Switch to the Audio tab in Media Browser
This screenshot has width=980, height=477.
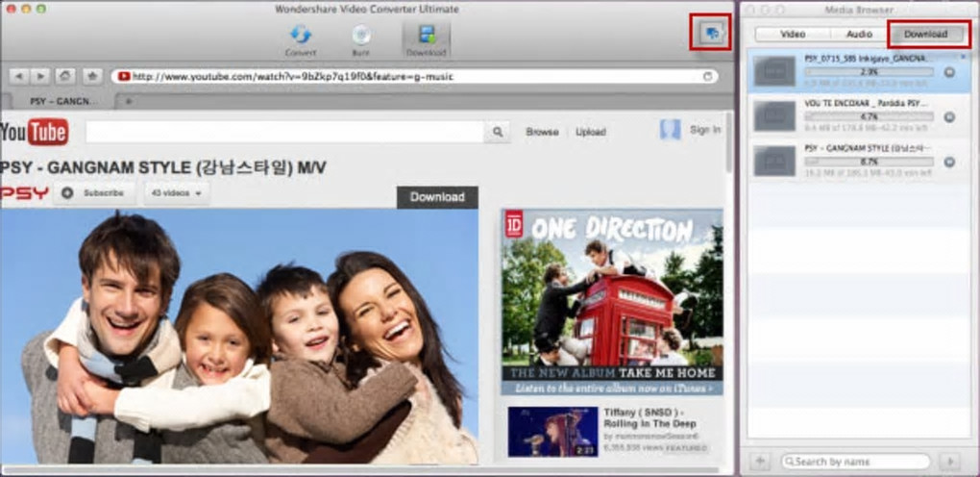[859, 34]
